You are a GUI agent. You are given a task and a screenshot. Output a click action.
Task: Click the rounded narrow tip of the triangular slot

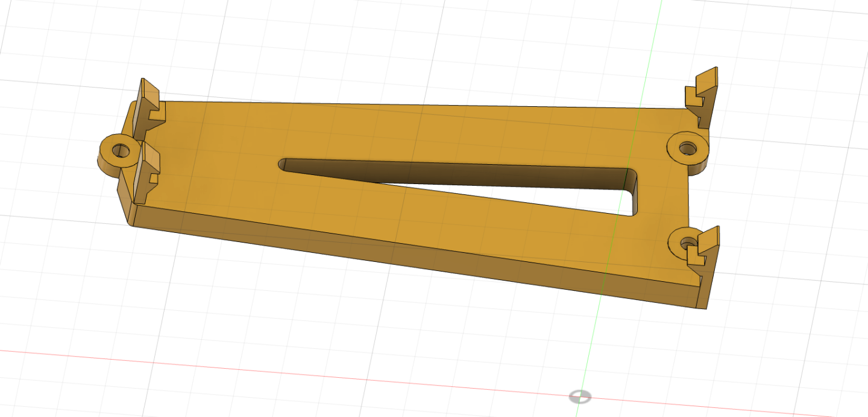(x=283, y=164)
